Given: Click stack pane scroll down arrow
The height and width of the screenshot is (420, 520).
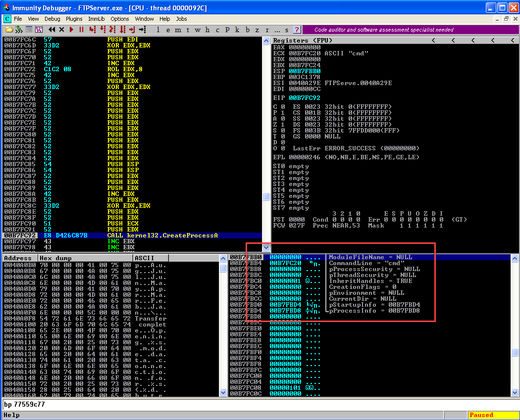Looking at the screenshot, I should pyautogui.click(x=515, y=392).
